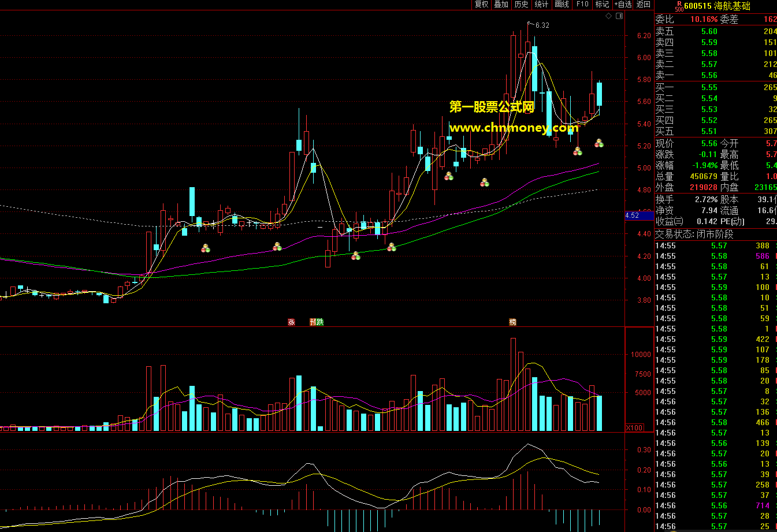The width and height of the screenshot is (777, 532).
Task: Click the 10000 label on volume axis
Action: tap(640, 355)
